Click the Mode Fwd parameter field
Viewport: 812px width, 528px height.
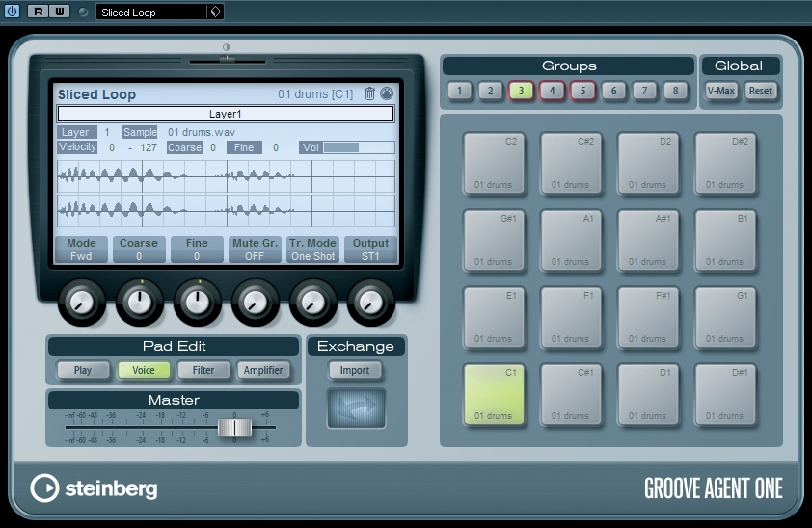click(81, 250)
